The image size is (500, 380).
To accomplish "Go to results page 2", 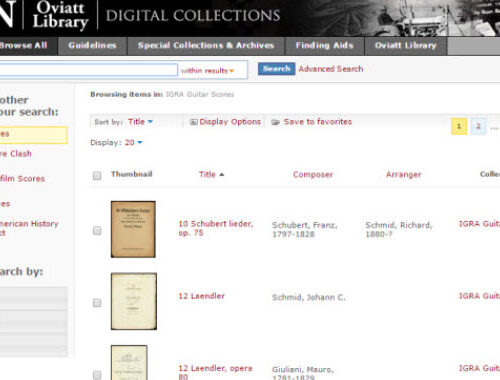I will click(x=478, y=126).
